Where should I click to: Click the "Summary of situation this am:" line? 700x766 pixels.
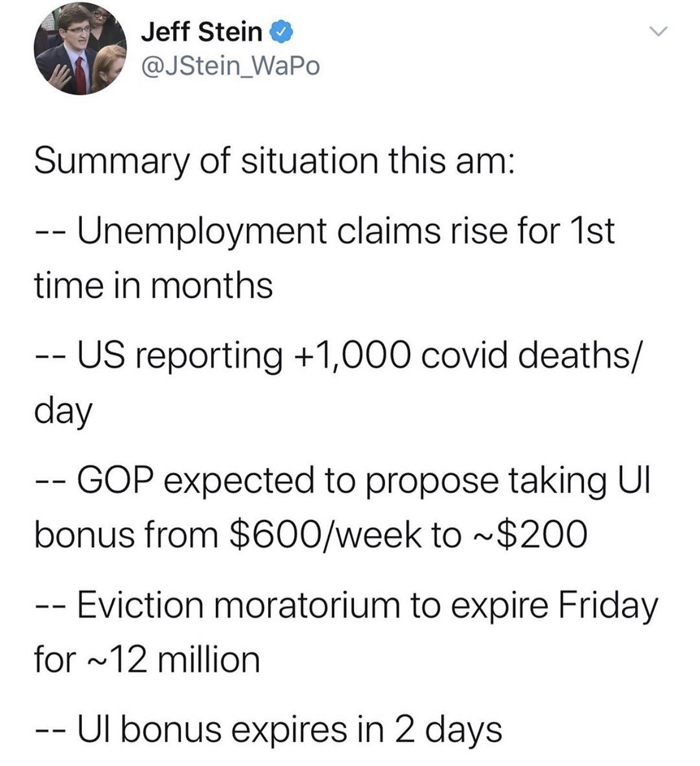(x=274, y=161)
